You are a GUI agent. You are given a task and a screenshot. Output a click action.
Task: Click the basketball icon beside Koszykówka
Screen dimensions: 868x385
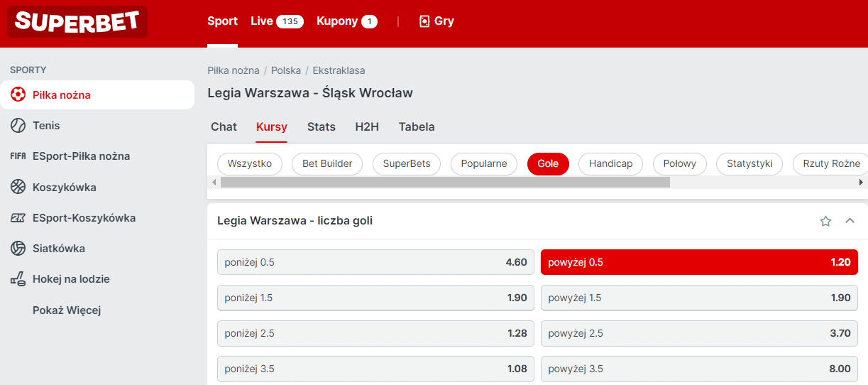click(x=18, y=187)
